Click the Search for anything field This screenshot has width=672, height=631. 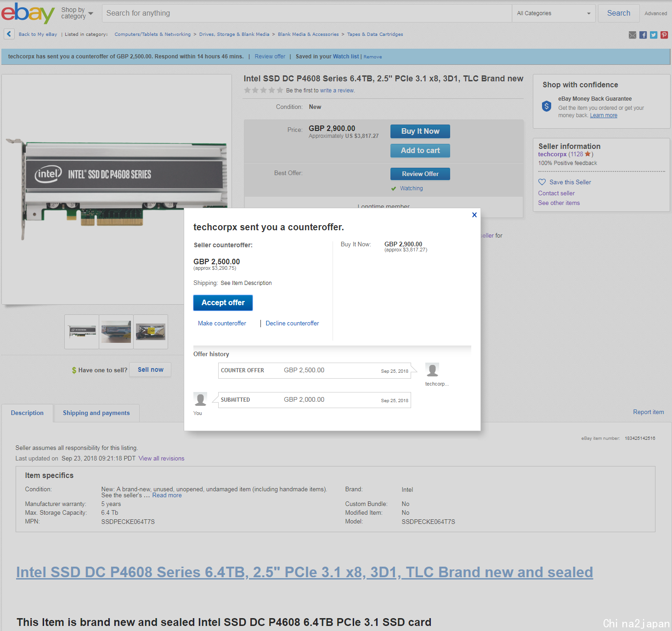[x=307, y=13]
